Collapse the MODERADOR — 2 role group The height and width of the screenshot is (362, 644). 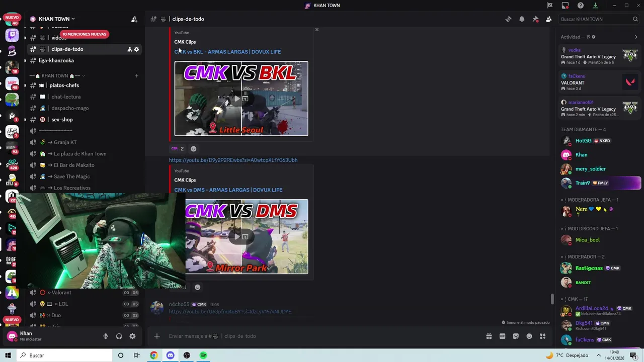[x=583, y=257]
